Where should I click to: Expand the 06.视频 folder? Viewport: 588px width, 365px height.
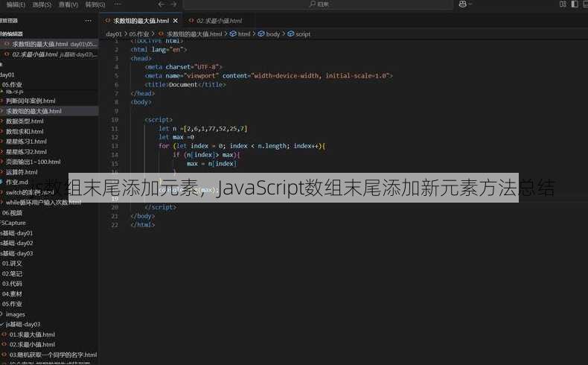pyautogui.click(x=12, y=213)
